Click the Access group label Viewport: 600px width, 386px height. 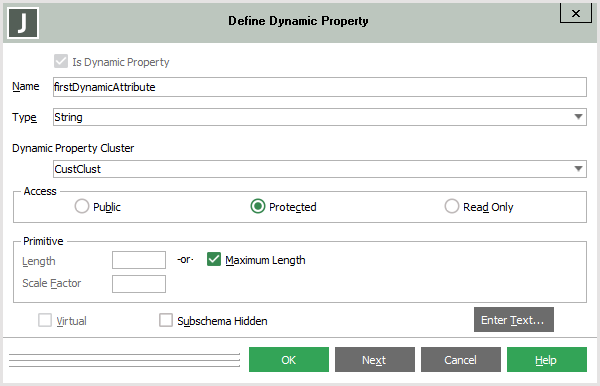[40, 191]
